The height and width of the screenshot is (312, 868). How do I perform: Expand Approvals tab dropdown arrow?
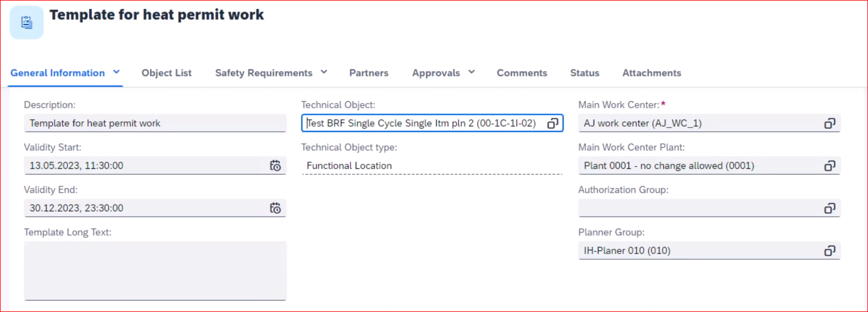(472, 72)
